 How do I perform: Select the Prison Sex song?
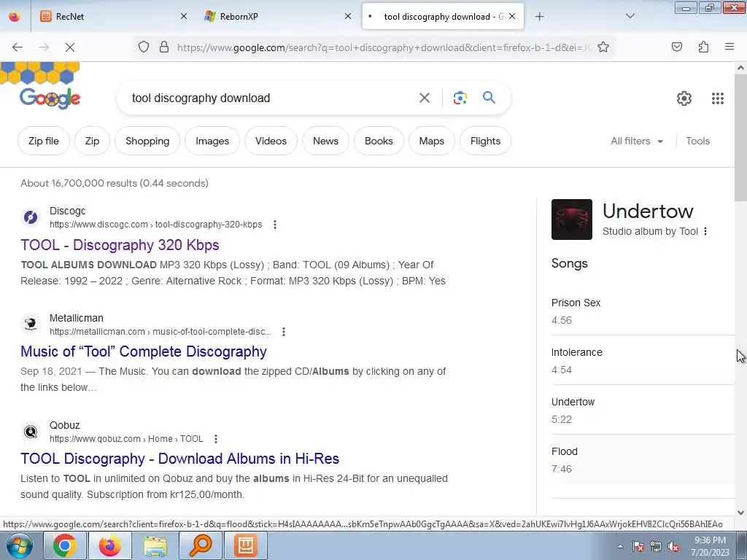pos(643,311)
